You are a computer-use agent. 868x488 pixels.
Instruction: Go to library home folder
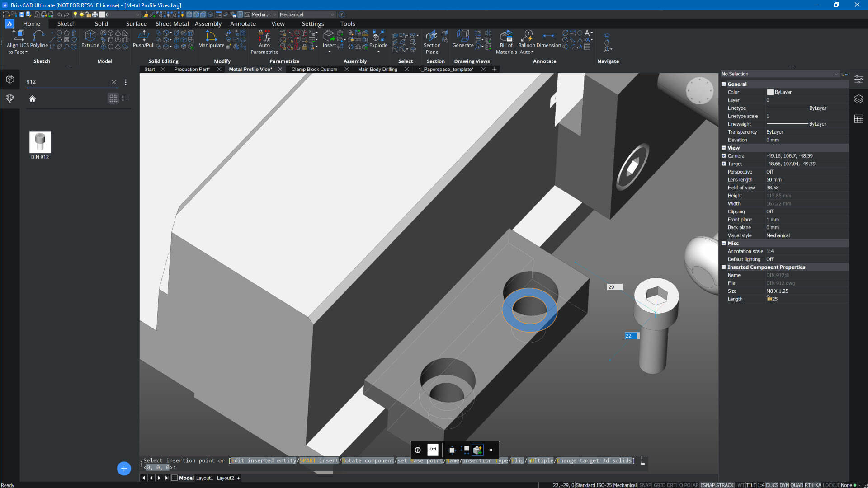point(32,99)
